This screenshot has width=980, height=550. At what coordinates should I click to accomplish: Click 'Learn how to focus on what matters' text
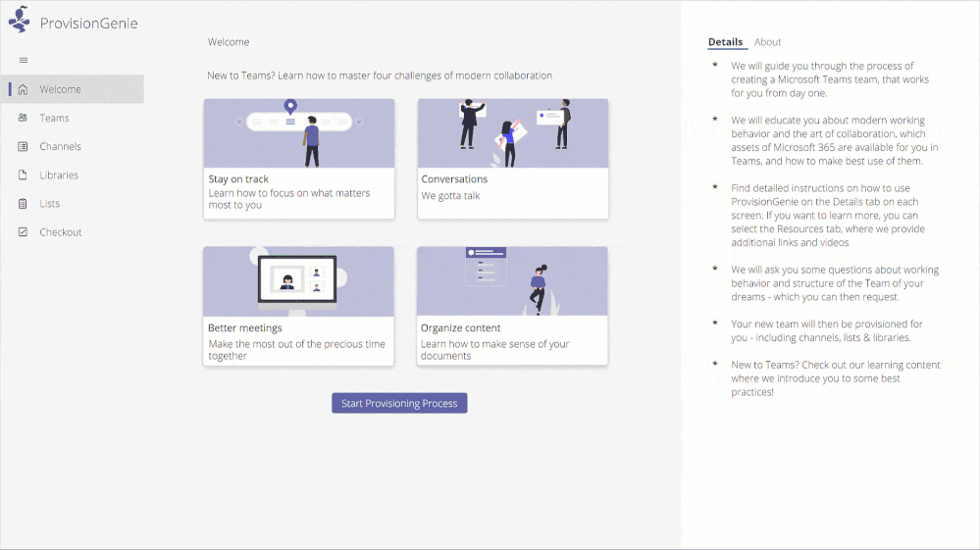pyautogui.click(x=289, y=198)
